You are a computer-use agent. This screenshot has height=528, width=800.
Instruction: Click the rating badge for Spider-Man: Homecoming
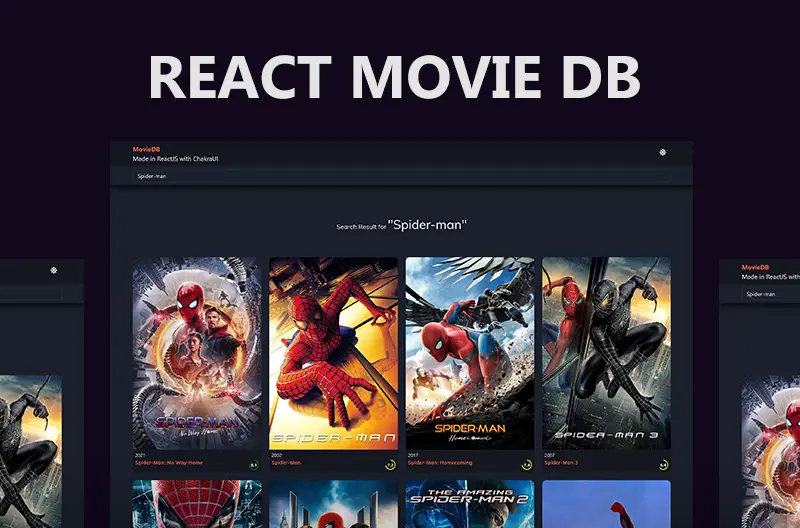click(x=527, y=465)
